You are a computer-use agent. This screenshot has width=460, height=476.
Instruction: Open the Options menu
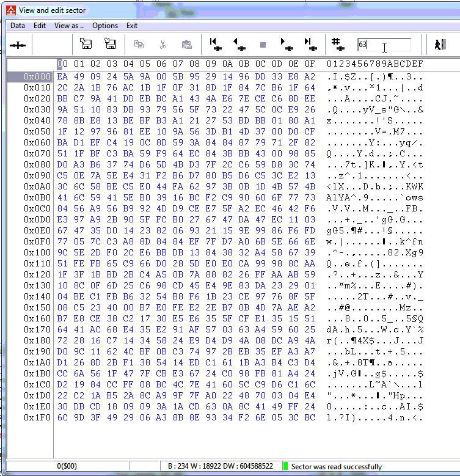pyautogui.click(x=105, y=26)
